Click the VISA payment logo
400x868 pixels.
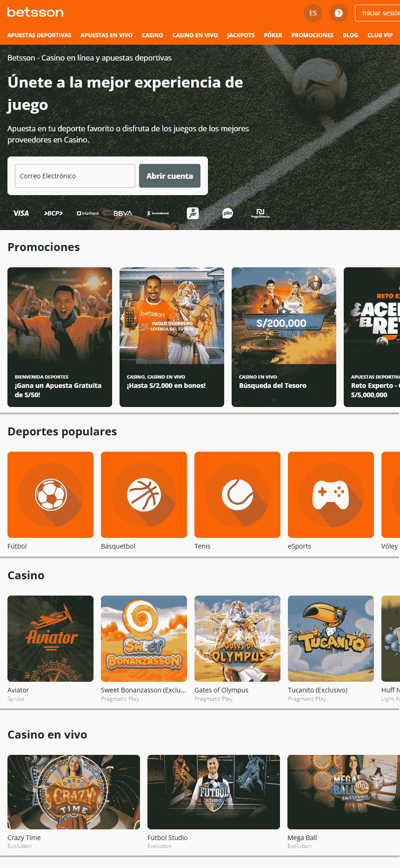click(21, 213)
